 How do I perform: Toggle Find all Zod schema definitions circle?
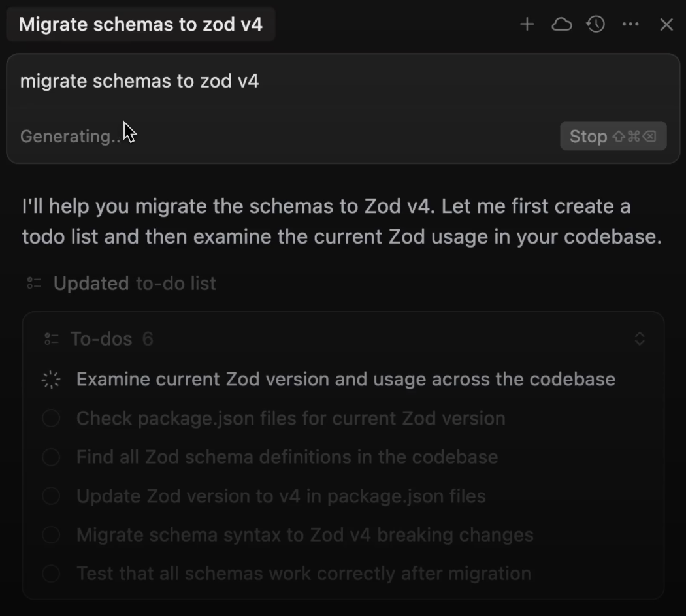pos(51,457)
